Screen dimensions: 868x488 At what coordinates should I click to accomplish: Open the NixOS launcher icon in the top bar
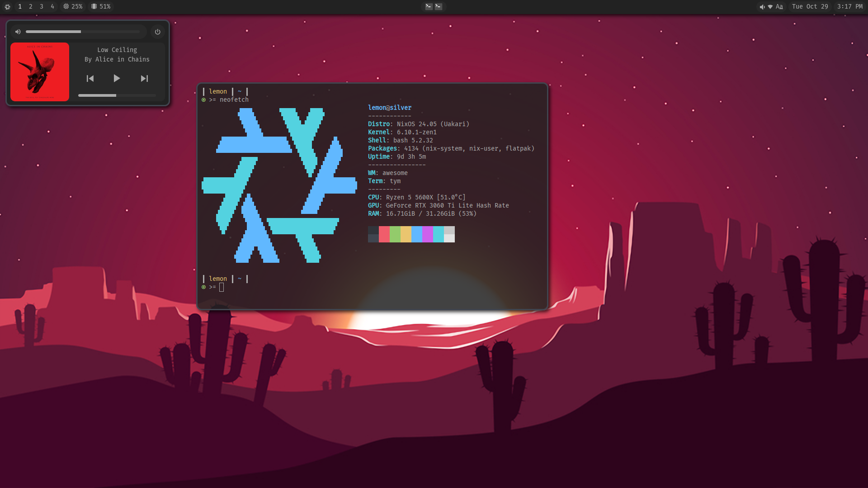7,7
